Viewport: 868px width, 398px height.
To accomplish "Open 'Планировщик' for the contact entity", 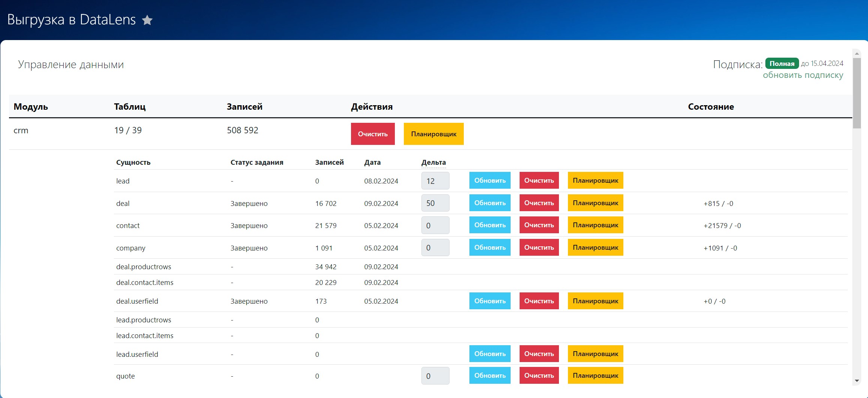I will pyautogui.click(x=595, y=225).
